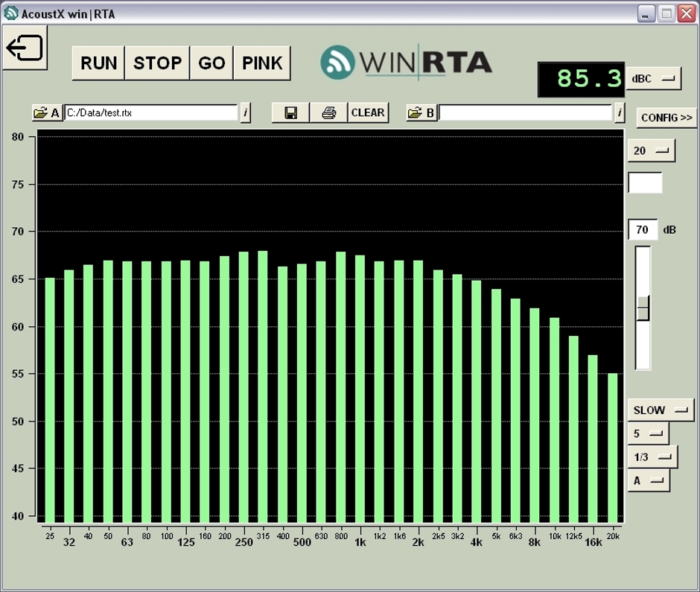This screenshot has height=592, width=700.
Task: Click the 25 Hz spectrum bar
Action: tap(50, 400)
